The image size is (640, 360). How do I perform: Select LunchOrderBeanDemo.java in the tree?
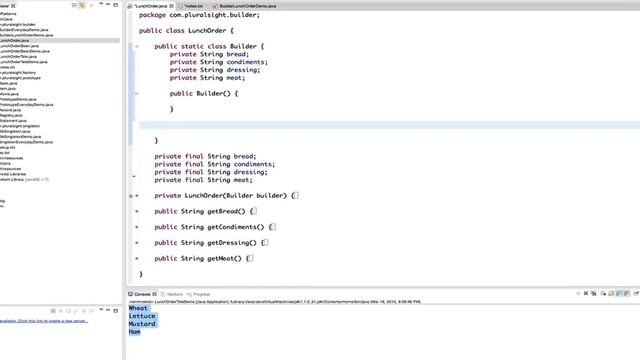click(24, 51)
